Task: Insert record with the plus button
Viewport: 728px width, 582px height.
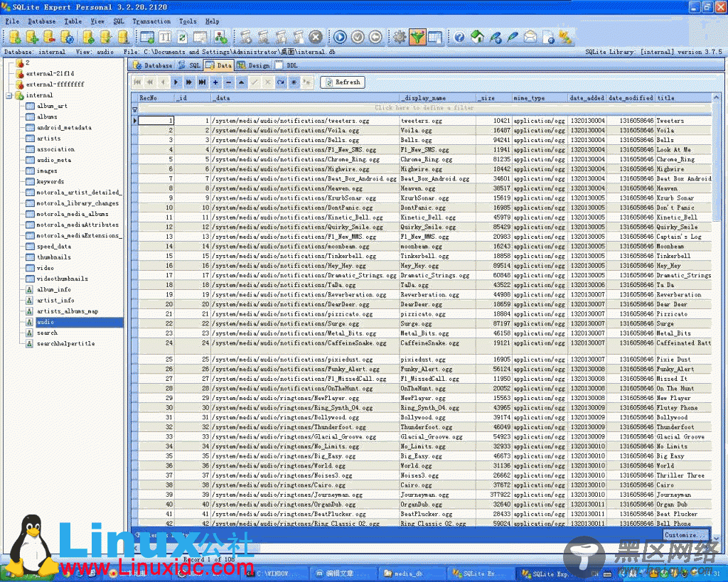Action: tap(215, 82)
